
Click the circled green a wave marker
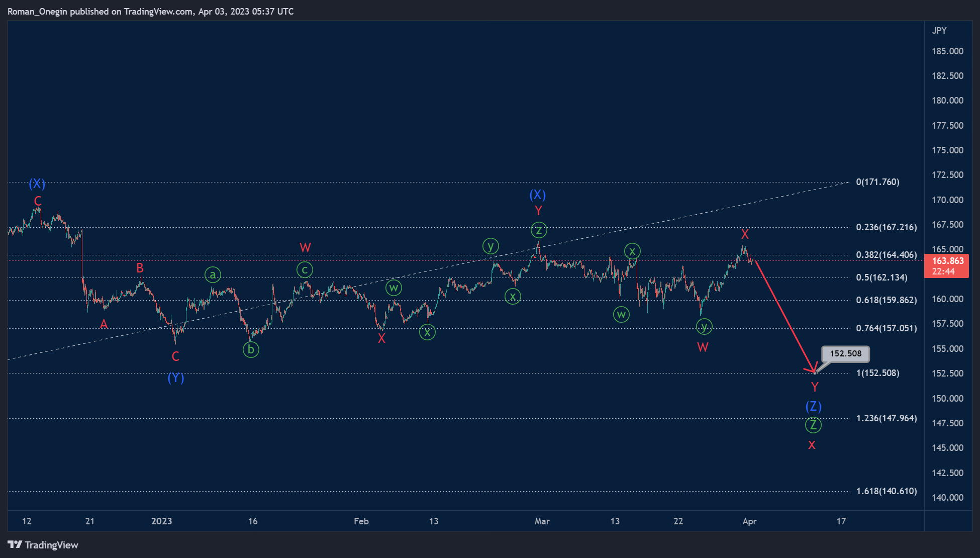coord(213,274)
